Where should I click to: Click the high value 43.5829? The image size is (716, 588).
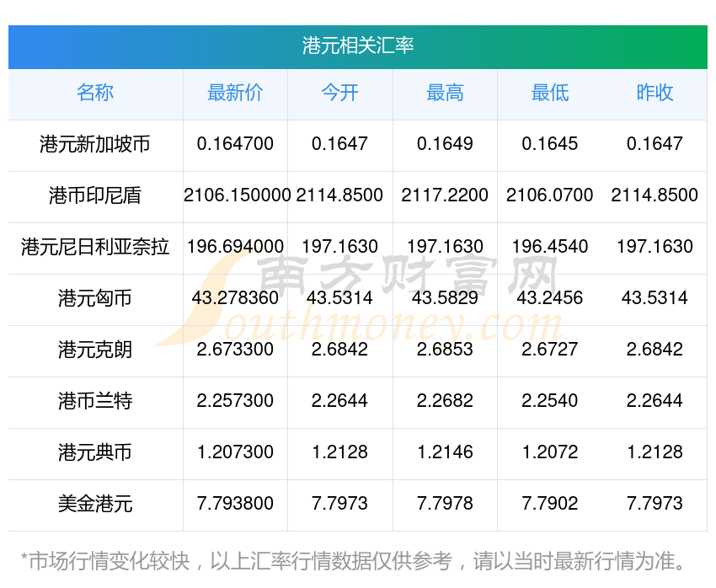click(x=445, y=298)
